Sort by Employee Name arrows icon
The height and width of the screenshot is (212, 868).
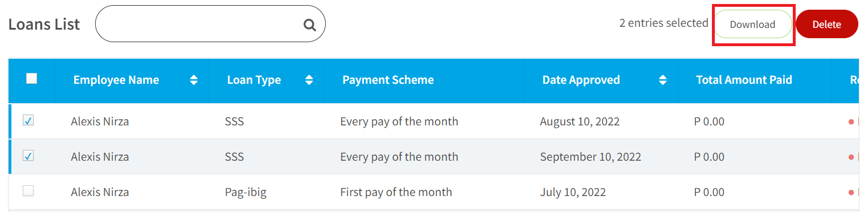194,80
